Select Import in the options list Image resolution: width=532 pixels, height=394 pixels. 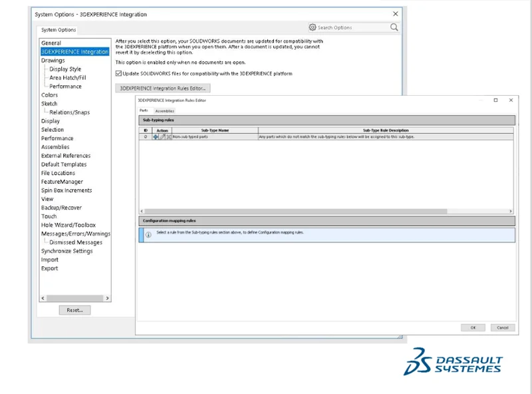pyautogui.click(x=50, y=260)
